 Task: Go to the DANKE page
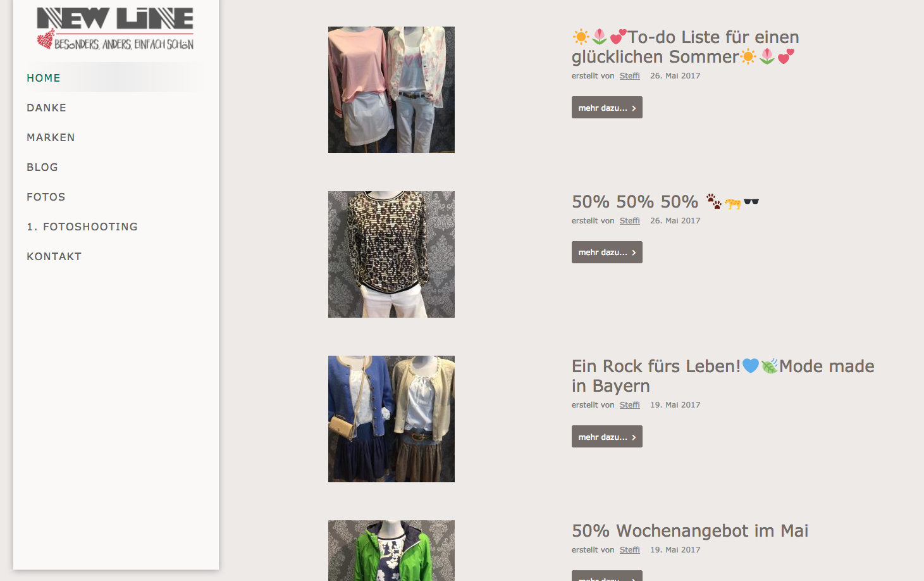click(46, 108)
